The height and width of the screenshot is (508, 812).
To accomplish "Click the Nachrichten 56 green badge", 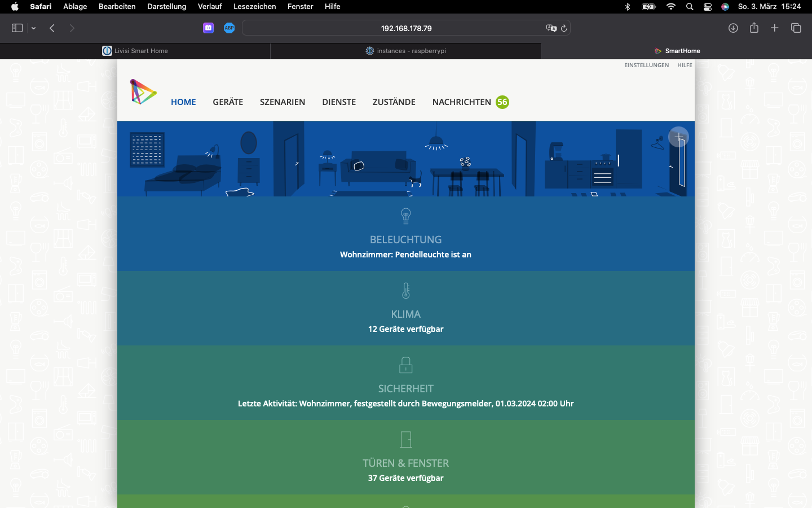I will coord(502,102).
